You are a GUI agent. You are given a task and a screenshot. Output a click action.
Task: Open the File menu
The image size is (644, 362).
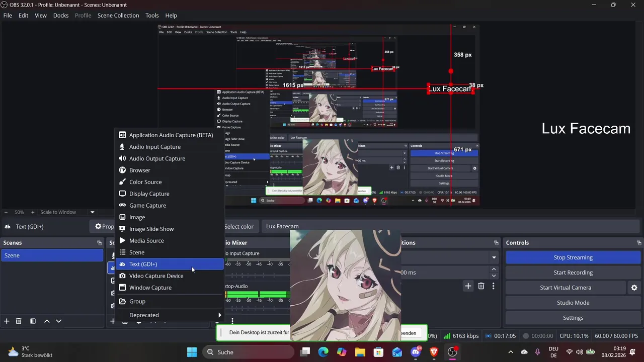8,15
